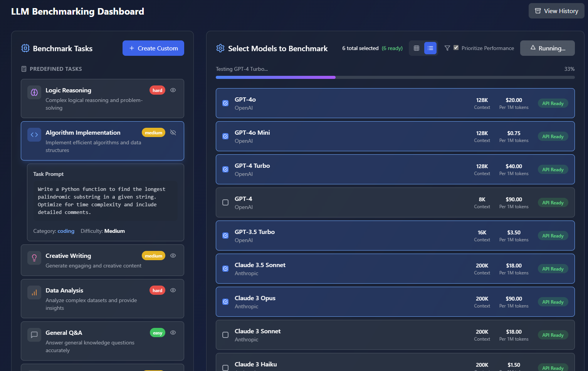Click the "16K" context for GPT-3.5 Turbo
This screenshot has width=588, height=371.
[x=482, y=232]
